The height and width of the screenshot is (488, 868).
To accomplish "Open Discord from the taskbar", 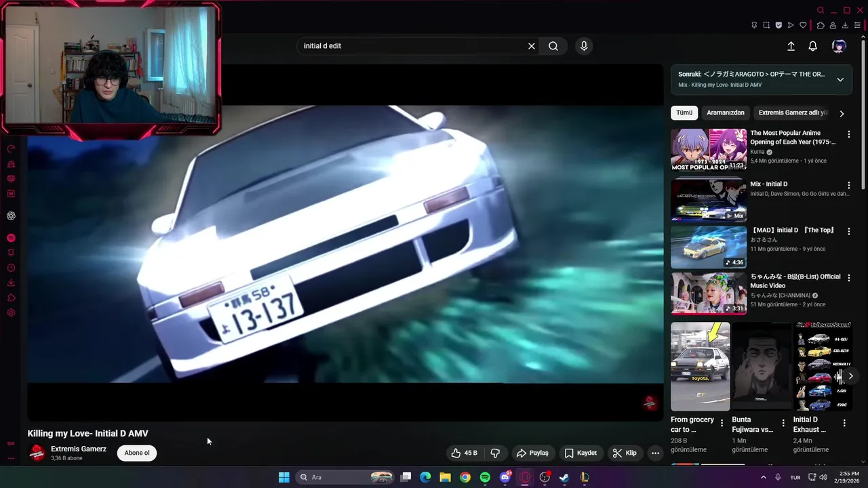I will [505, 477].
